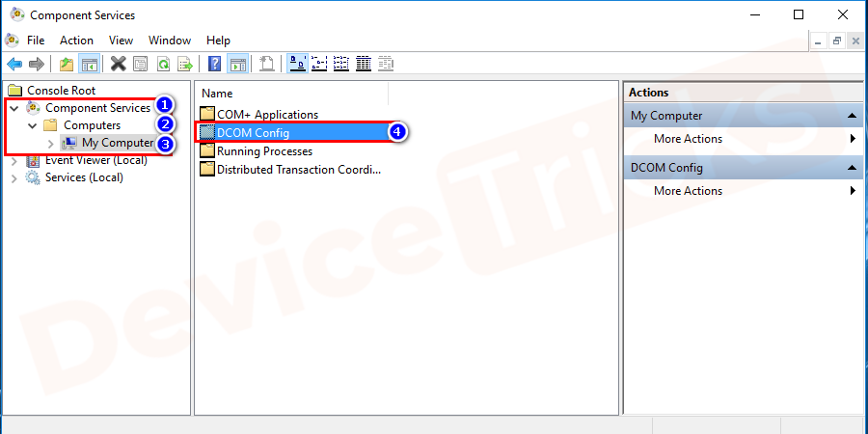
Task: Select Running Processes folder
Action: [264, 151]
